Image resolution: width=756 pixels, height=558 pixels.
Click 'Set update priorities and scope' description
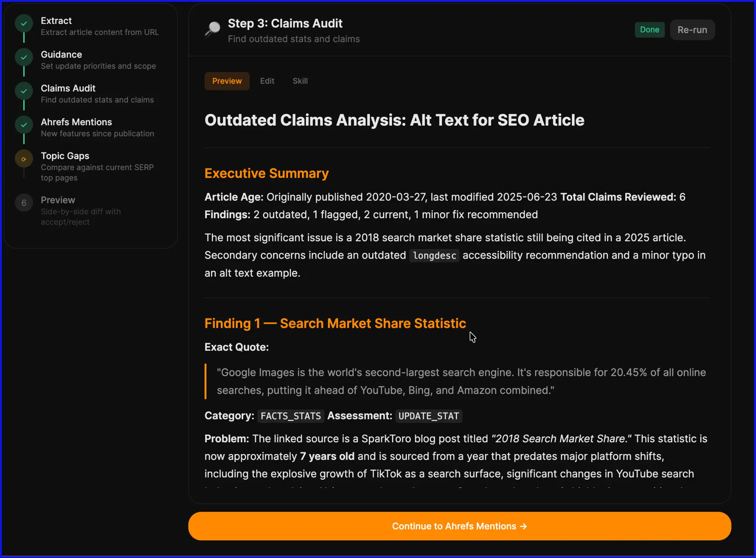98,66
